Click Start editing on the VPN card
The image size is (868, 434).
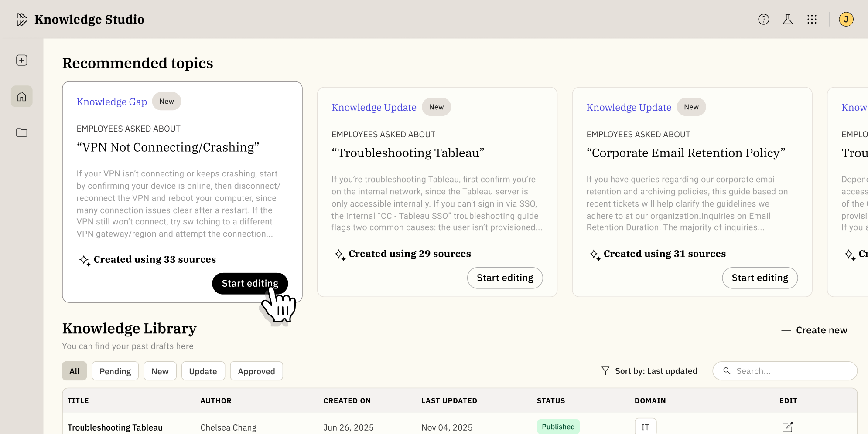pos(250,283)
